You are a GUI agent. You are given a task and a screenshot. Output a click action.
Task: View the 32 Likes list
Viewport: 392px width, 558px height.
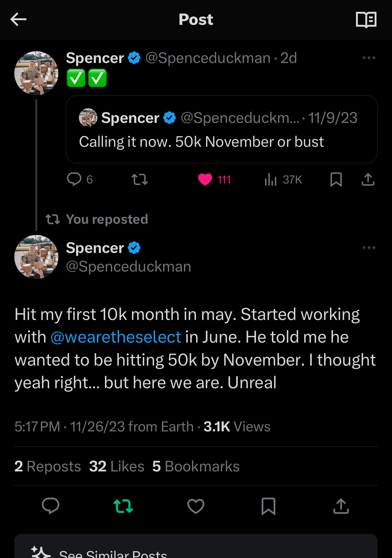click(x=117, y=466)
